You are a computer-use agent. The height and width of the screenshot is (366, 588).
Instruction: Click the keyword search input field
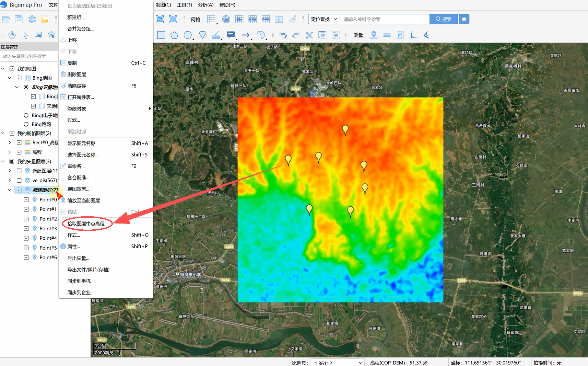(x=385, y=19)
